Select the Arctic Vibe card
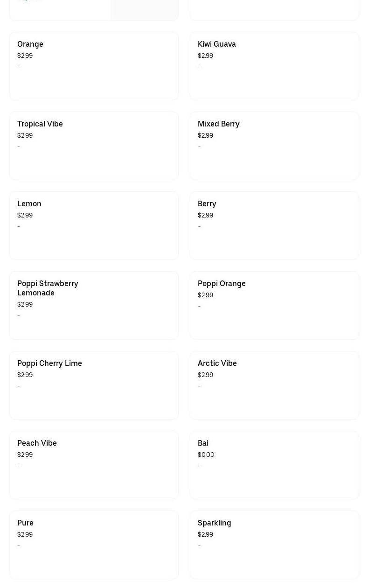The width and height of the screenshot is (375, 588). (274, 385)
